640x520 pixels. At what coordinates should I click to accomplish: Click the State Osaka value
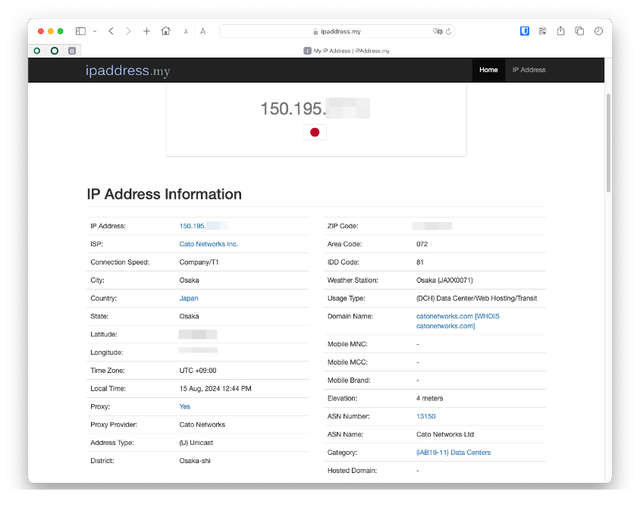(x=189, y=316)
